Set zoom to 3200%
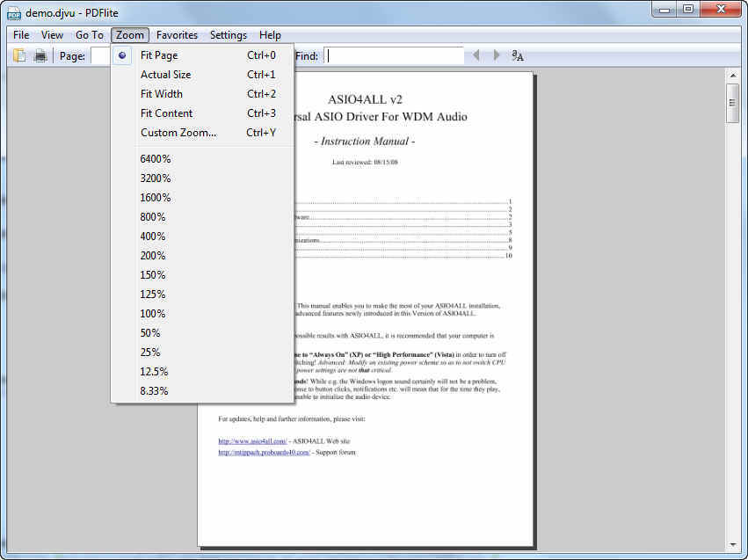748x560 pixels. point(203,178)
